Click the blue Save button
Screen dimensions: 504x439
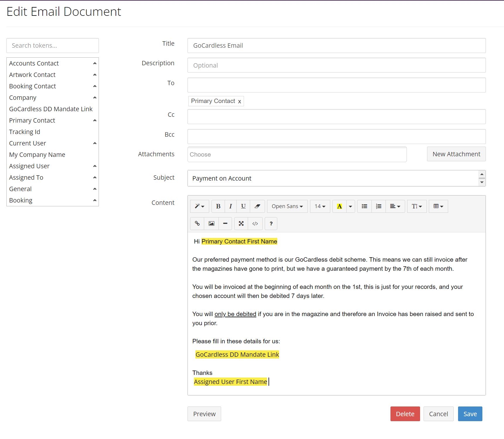click(470, 414)
